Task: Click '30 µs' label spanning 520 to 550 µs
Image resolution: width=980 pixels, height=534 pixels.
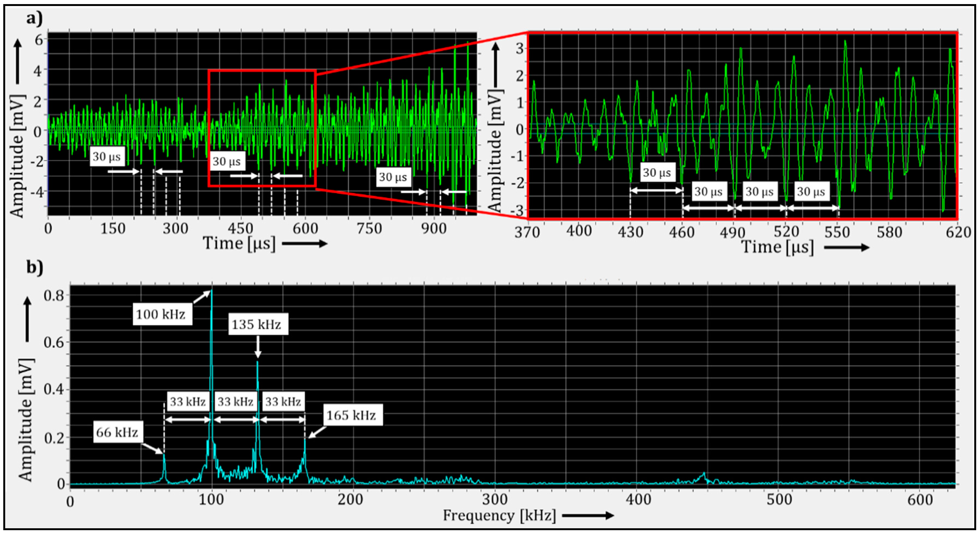Action: click(812, 191)
